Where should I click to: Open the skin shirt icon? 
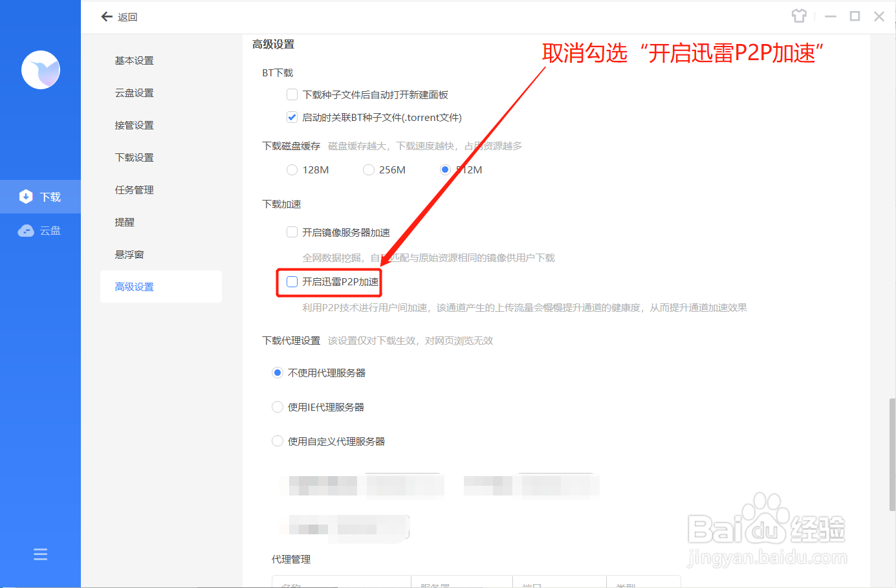[799, 16]
